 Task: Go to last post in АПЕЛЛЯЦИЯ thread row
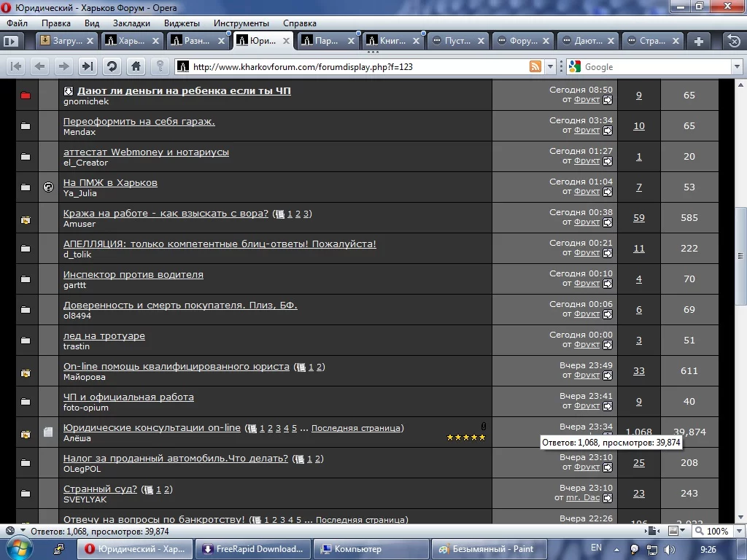tap(608, 253)
